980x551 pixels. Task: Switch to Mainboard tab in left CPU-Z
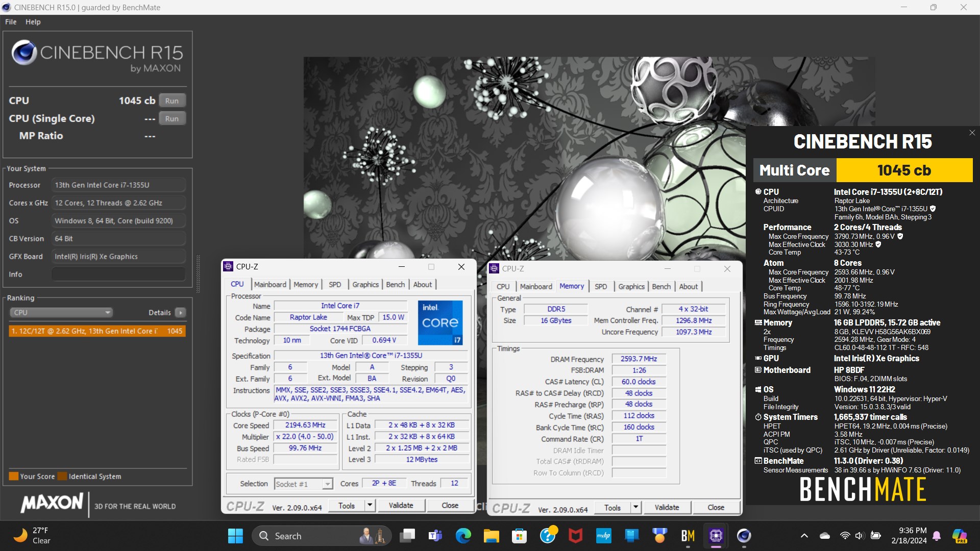pos(270,285)
